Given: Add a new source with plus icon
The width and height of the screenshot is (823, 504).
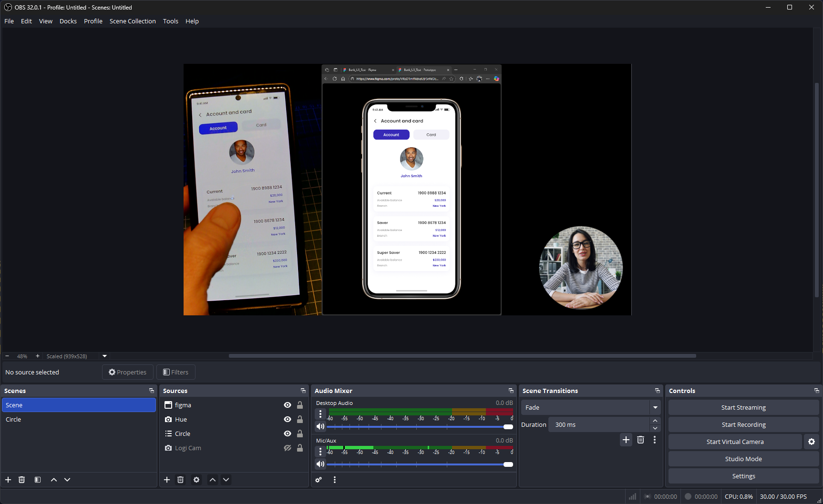Looking at the screenshot, I should pos(167,480).
